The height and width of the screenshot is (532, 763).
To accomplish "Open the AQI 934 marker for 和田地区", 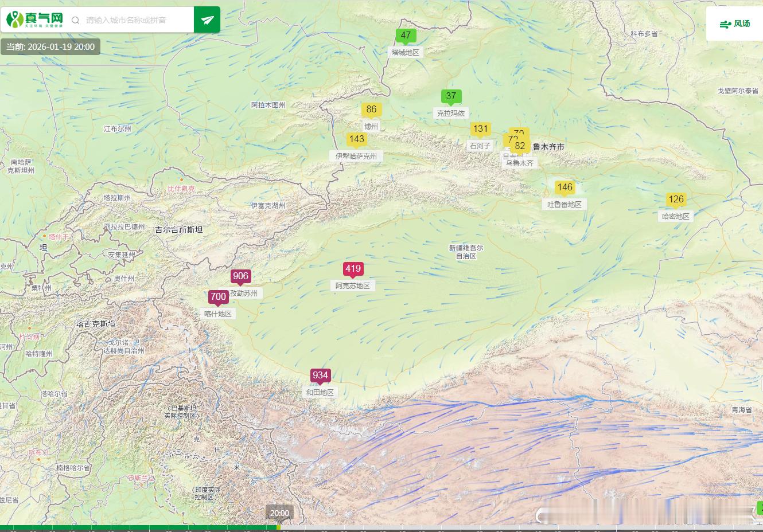I will [x=320, y=375].
